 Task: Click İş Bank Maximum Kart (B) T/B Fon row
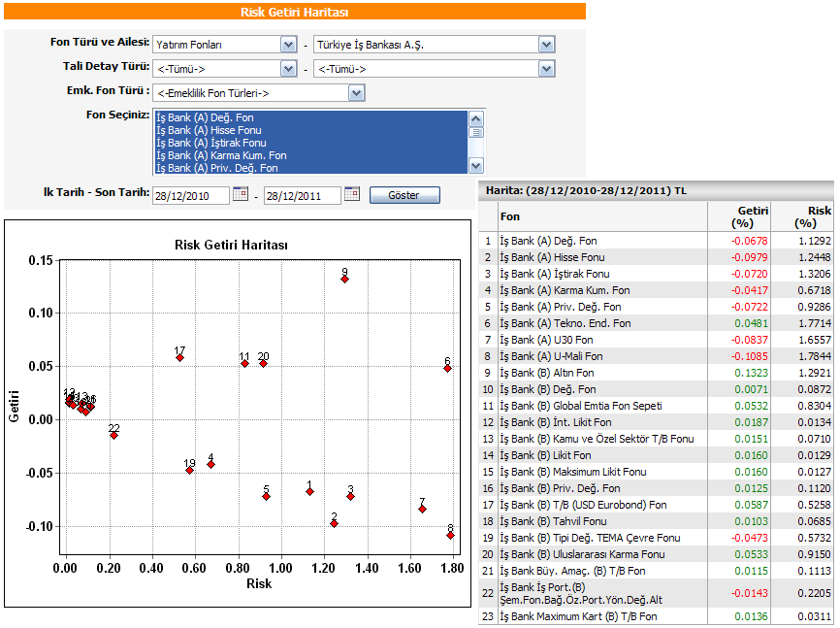point(656,616)
